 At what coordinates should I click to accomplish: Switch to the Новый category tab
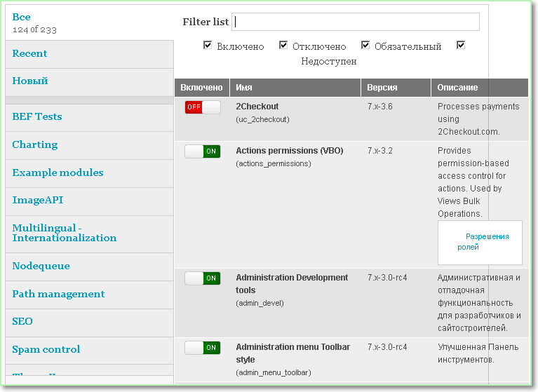[x=30, y=81]
